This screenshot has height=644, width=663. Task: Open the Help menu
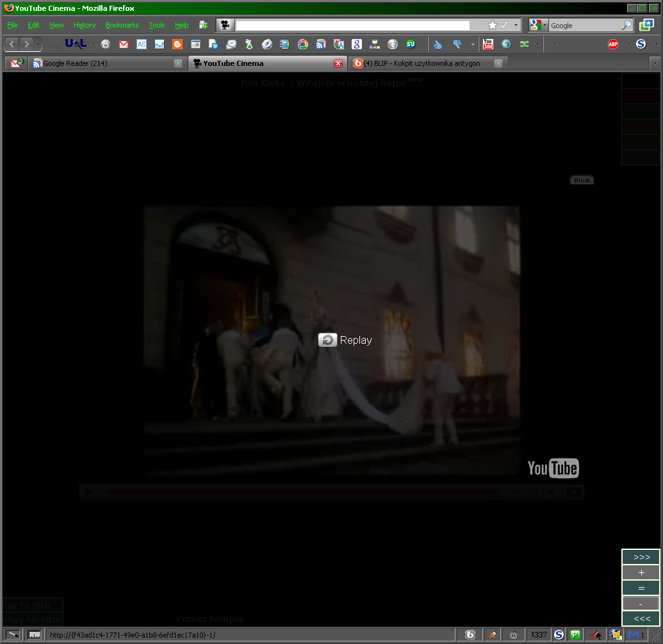[182, 26]
